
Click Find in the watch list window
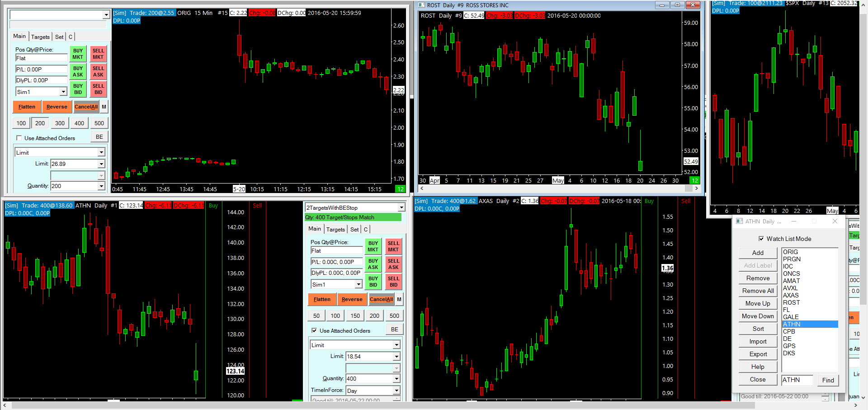[x=828, y=380]
